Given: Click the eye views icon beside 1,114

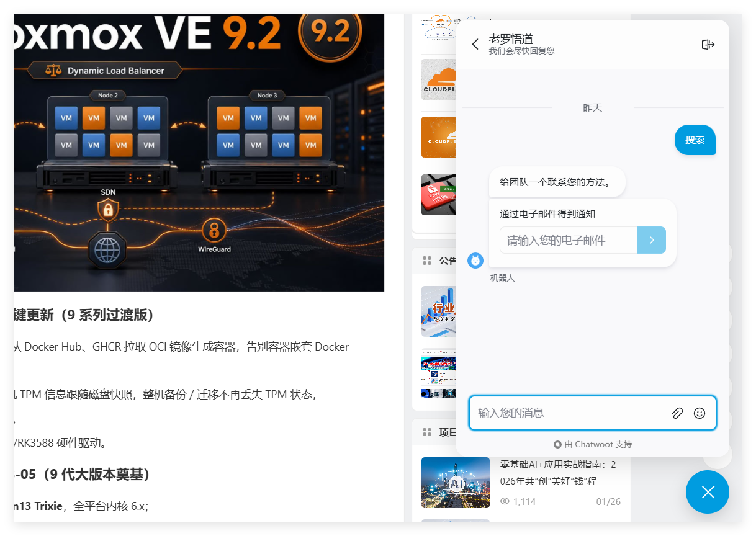Looking at the screenshot, I should pyautogui.click(x=505, y=501).
